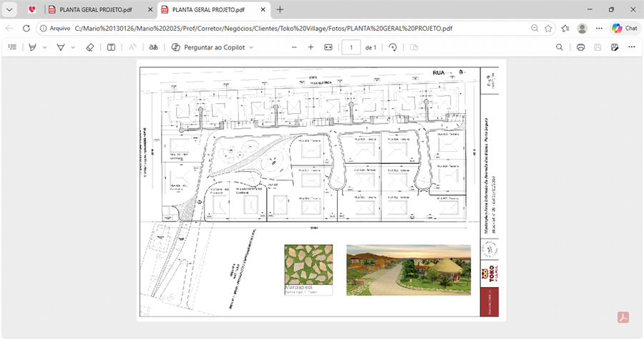This screenshot has width=644, height=340.
Task: Open find in PDF search
Action: 560,47
